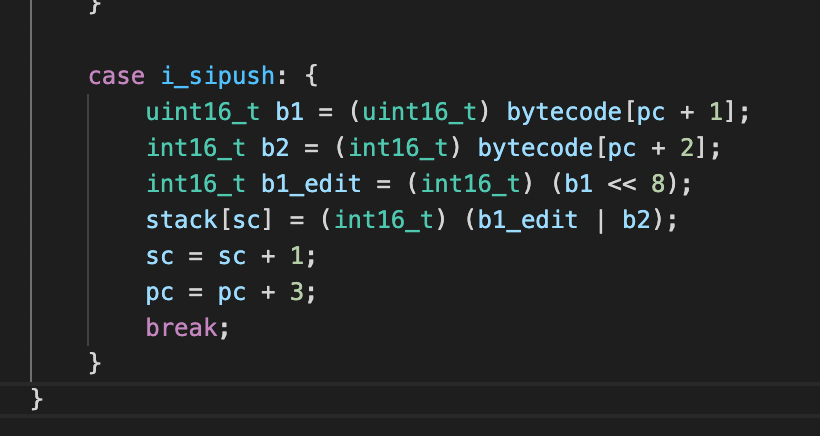820x436 pixels.
Task: Click the closing brace below 'break'
Action: (95, 362)
